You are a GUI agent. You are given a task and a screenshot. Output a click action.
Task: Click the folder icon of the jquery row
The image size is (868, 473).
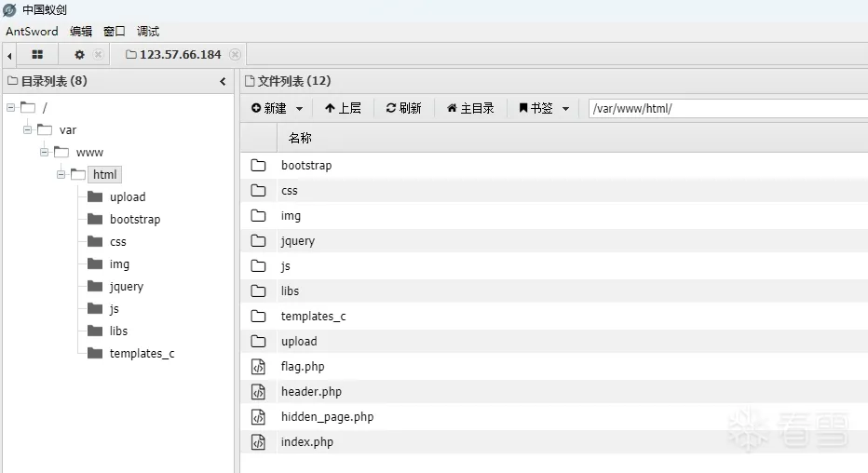[x=258, y=240]
